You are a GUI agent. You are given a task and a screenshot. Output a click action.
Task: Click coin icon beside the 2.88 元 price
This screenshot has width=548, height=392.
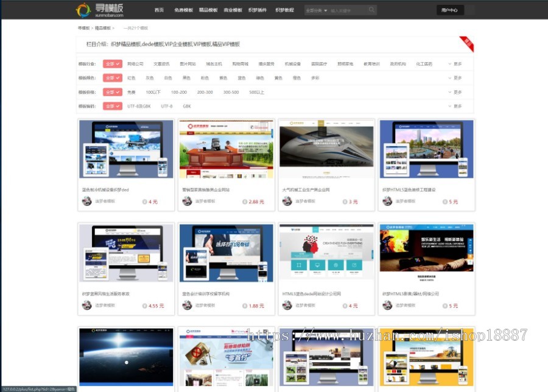point(245,201)
